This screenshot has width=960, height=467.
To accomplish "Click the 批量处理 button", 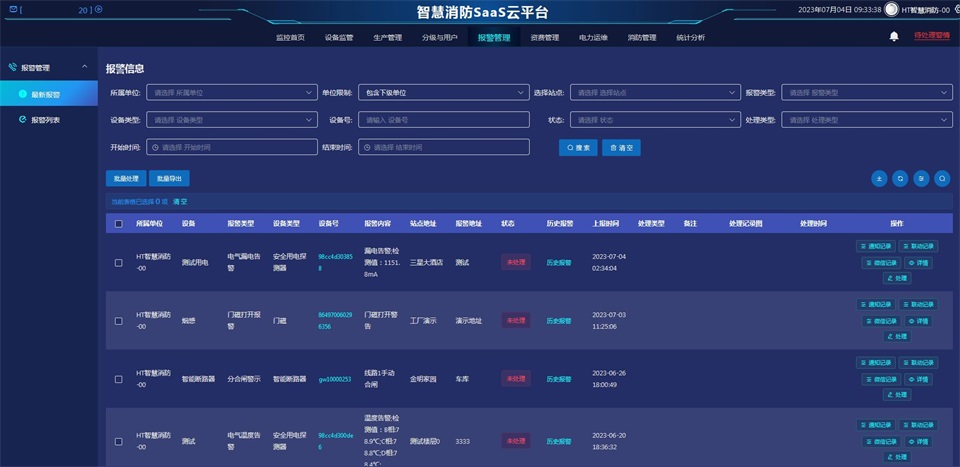I will coord(126,179).
